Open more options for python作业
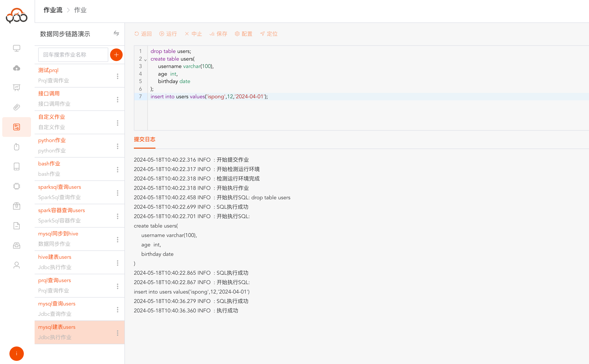The width and height of the screenshot is (589, 364). click(117, 146)
